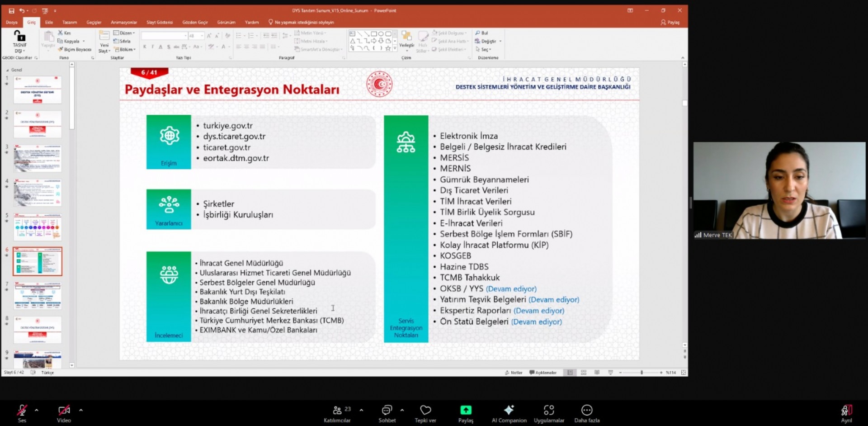Switch to Normal view icon
The width and height of the screenshot is (868, 426).
click(x=570, y=373)
